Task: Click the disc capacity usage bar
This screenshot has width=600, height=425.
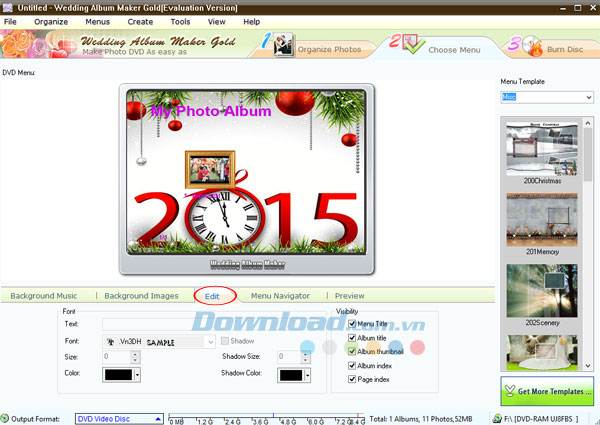Action: click(266, 419)
